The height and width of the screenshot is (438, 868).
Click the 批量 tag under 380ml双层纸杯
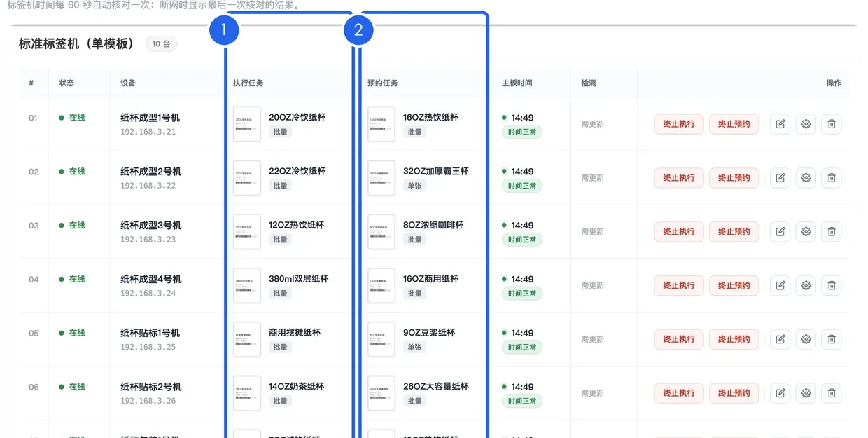[x=280, y=293]
